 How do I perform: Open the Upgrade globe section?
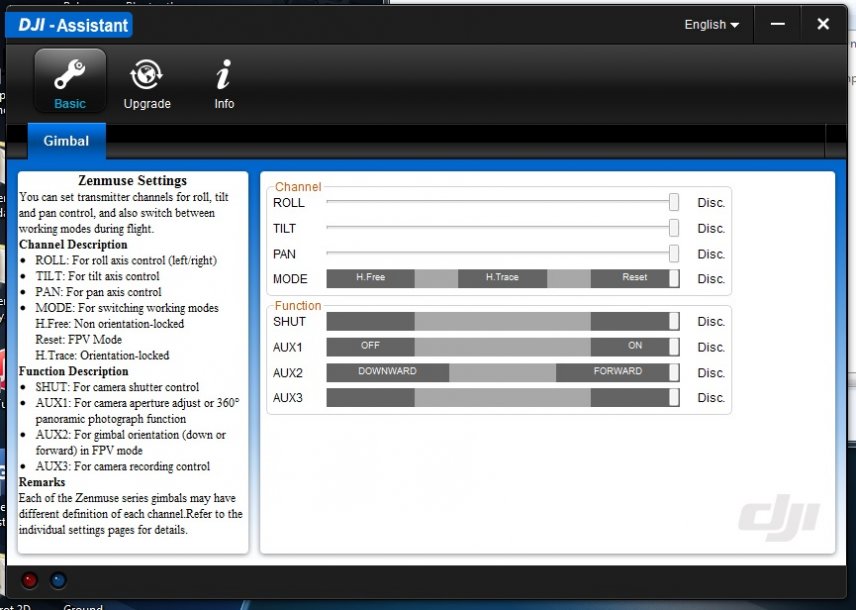[147, 84]
